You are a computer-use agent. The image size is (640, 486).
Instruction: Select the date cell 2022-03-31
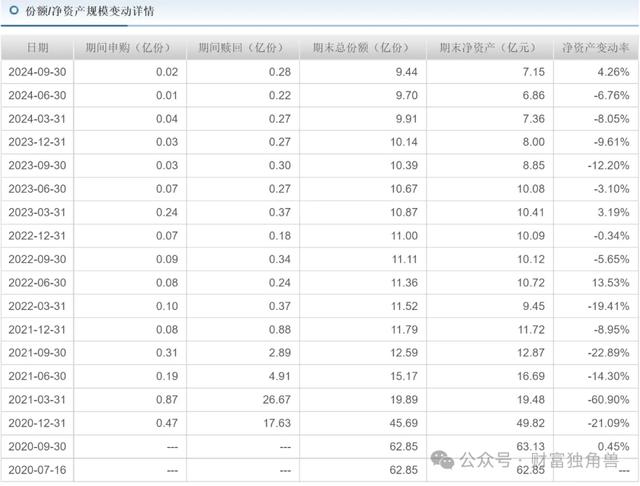[37, 306]
